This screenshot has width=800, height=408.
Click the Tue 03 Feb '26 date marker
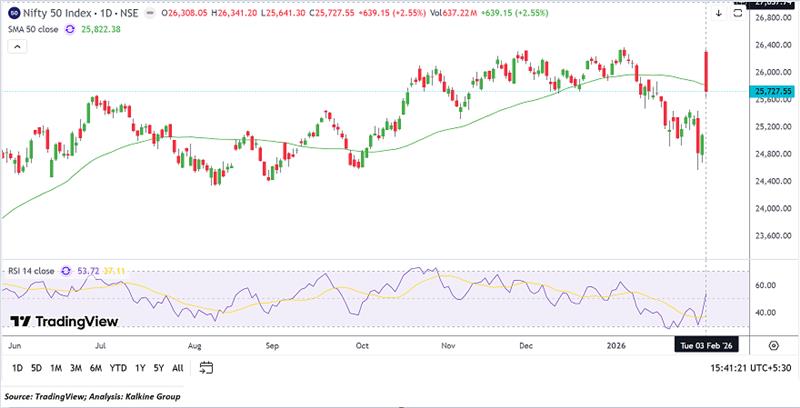click(x=707, y=343)
